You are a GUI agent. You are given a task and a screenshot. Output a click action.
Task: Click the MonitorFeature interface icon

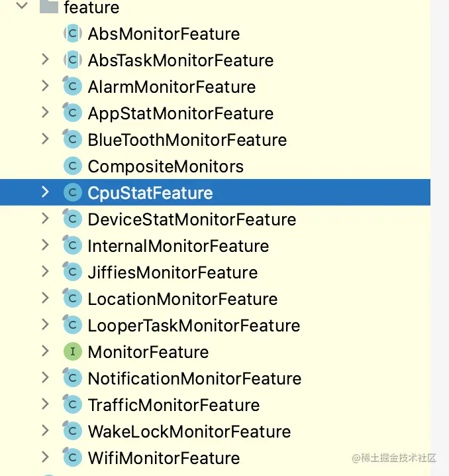[72, 352]
